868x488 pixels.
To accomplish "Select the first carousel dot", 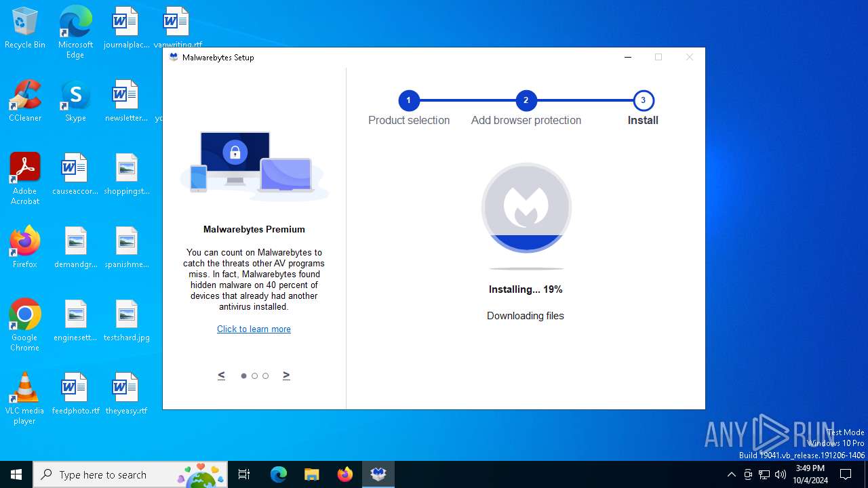I will [243, 376].
